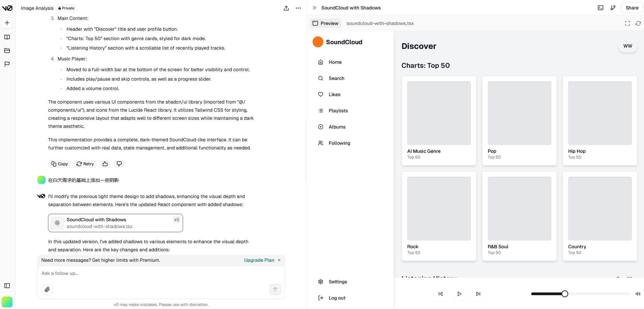Screen dimensions: 644x309
Task: Click the share upload icon in header
Action: pos(286,8)
